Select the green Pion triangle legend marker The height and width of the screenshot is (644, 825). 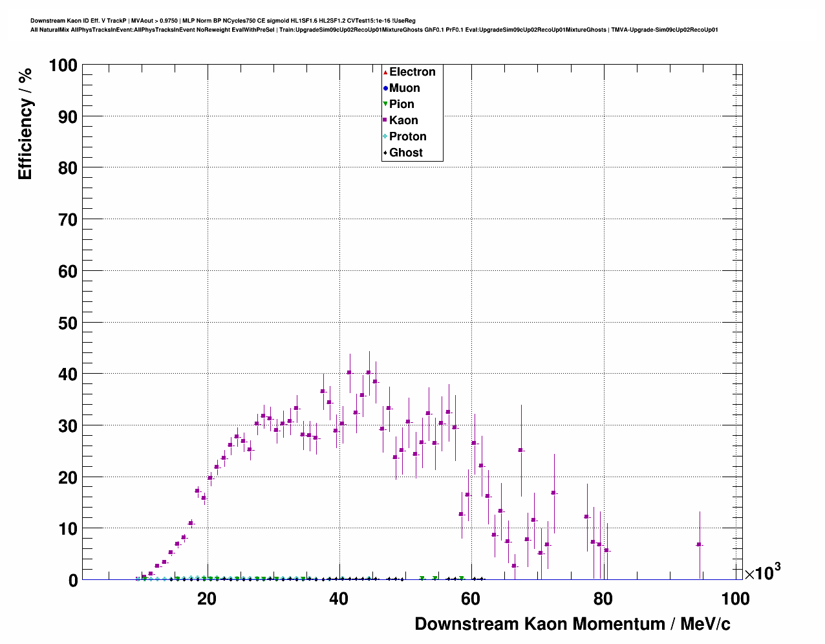click(385, 104)
